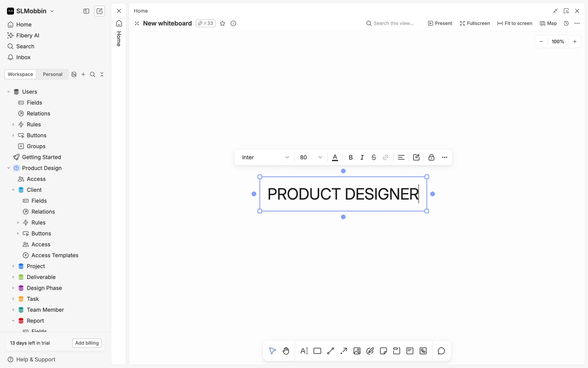Screen dimensions: 588x368
Task: Click the Add billing button
Action: tap(87, 343)
